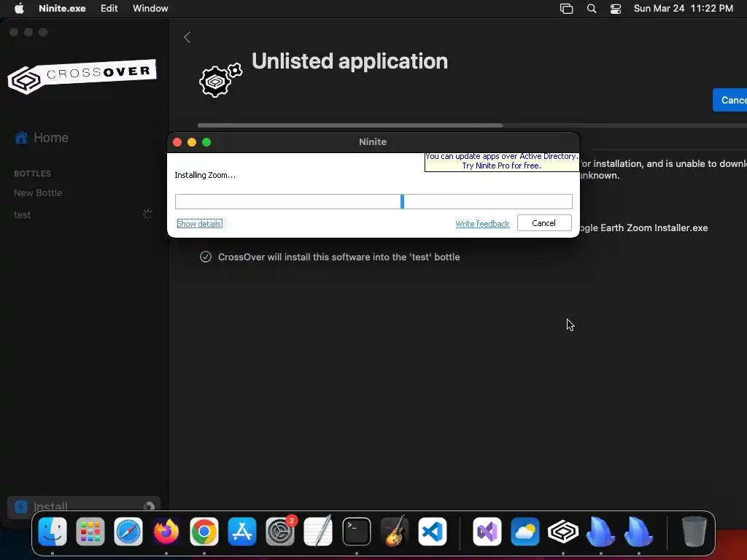Image resolution: width=747 pixels, height=560 pixels.
Task: Minimize the Ninite window with the yellow button
Action: click(192, 142)
